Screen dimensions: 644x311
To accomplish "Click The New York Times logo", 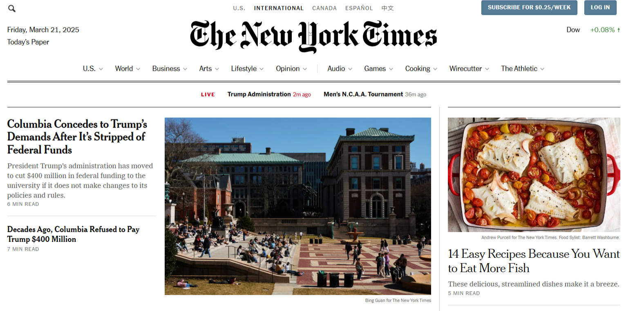I will (x=313, y=36).
